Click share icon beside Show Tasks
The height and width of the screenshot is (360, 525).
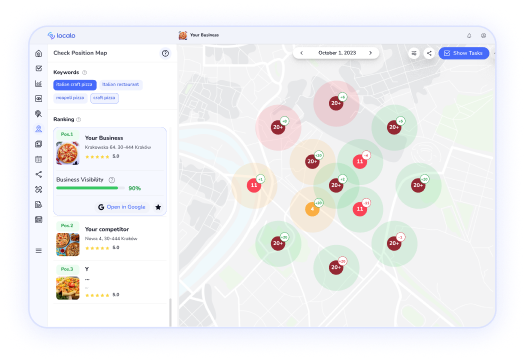click(429, 53)
